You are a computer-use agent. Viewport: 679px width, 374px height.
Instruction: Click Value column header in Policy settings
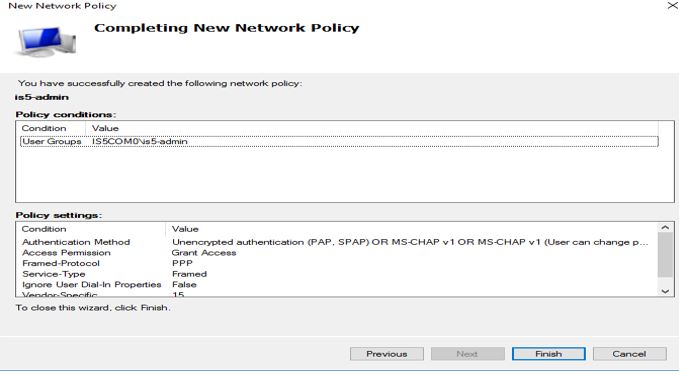[x=411, y=229]
